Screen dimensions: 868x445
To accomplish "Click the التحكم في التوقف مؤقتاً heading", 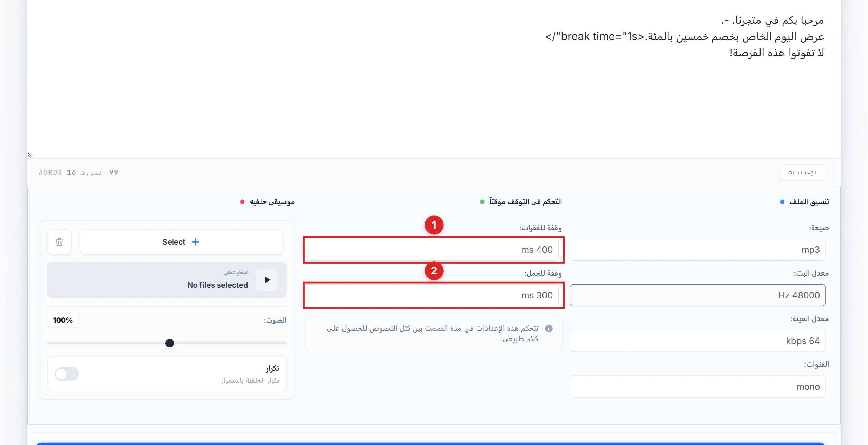I will click(x=526, y=202).
